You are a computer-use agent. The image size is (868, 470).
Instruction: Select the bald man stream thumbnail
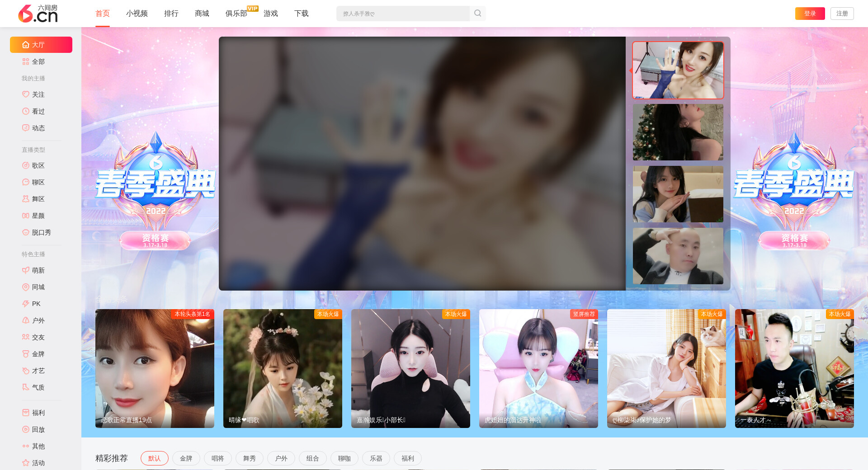pos(678,256)
